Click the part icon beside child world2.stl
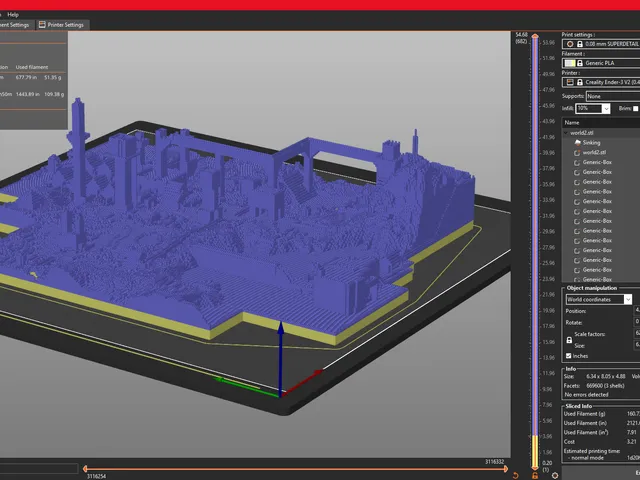Screen dimensions: 640x480 (577, 153)
